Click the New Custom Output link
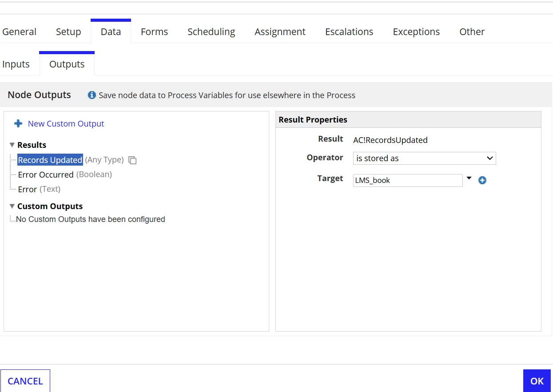Screen dimensions: 553x392 (66, 123)
